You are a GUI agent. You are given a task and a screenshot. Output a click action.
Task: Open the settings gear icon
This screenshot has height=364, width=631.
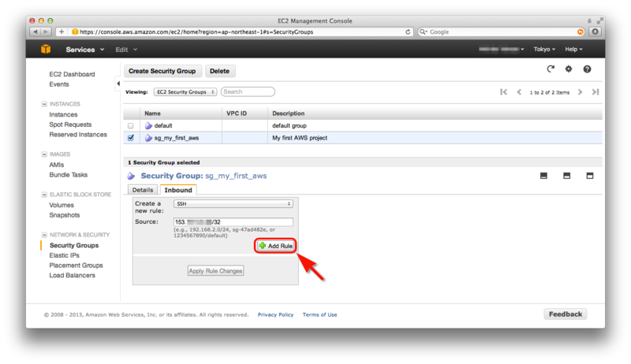(x=568, y=69)
